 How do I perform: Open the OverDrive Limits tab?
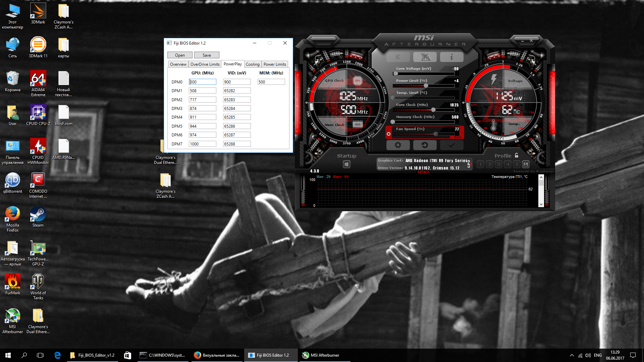tap(205, 64)
